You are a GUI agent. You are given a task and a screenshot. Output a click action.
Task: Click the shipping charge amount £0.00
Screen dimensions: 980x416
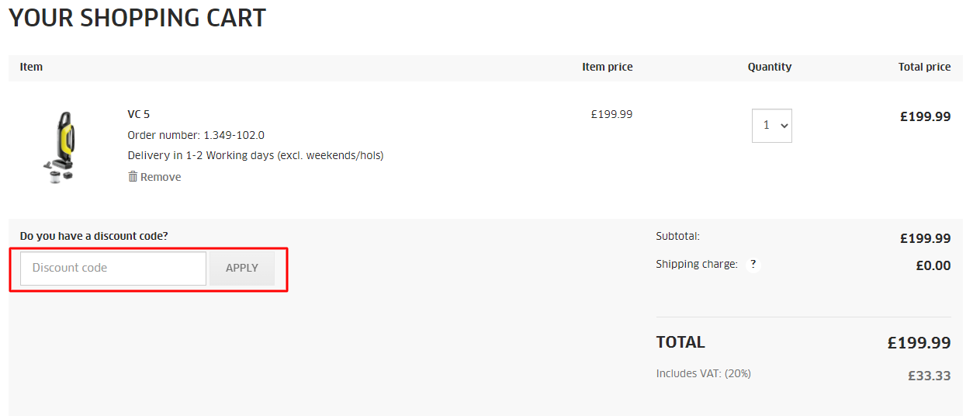[x=933, y=265]
